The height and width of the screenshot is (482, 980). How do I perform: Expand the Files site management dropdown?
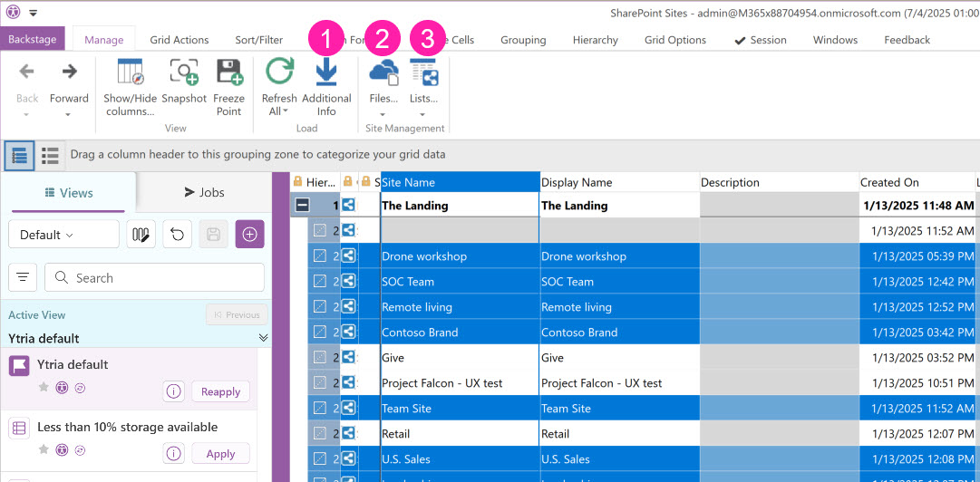(x=383, y=114)
